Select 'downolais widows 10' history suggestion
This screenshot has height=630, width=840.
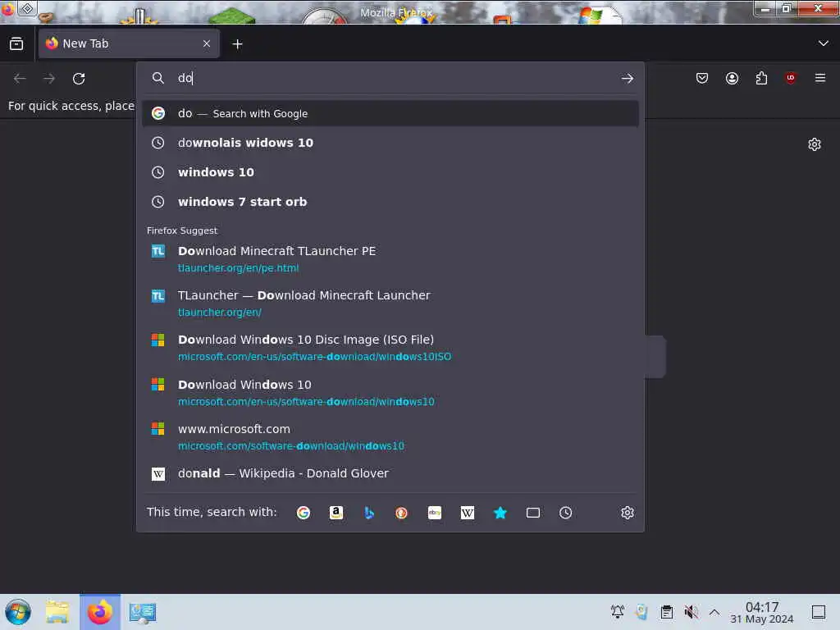click(390, 143)
